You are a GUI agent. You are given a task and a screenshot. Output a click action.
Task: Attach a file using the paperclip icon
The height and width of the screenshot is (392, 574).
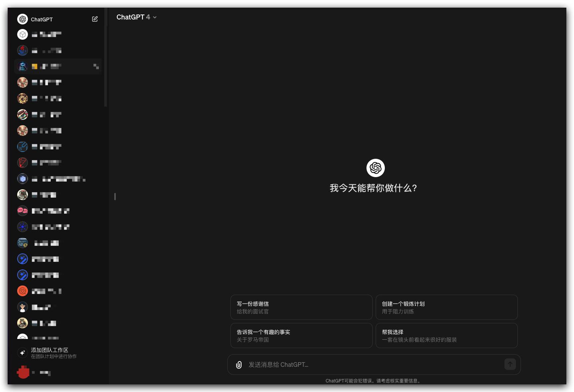pos(239,365)
